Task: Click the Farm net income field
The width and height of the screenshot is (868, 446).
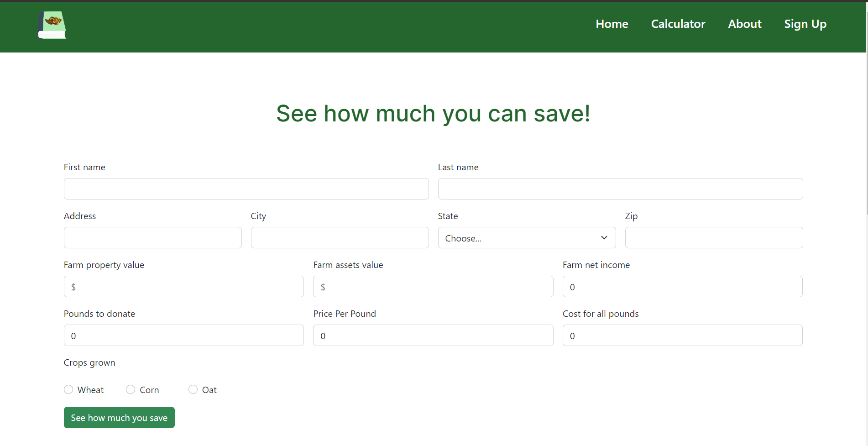Action: [683, 286]
